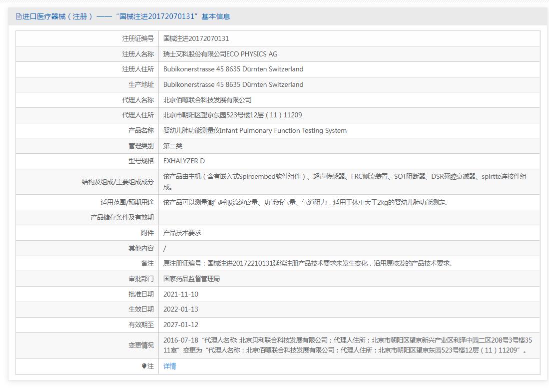
Task: Click effective date 2022-01-13
Action: [x=181, y=310]
